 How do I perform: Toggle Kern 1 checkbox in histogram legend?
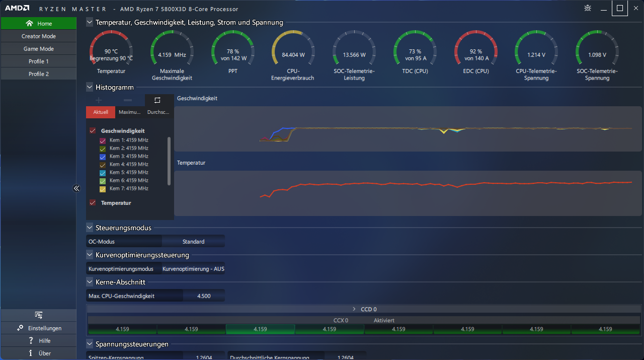103,140
